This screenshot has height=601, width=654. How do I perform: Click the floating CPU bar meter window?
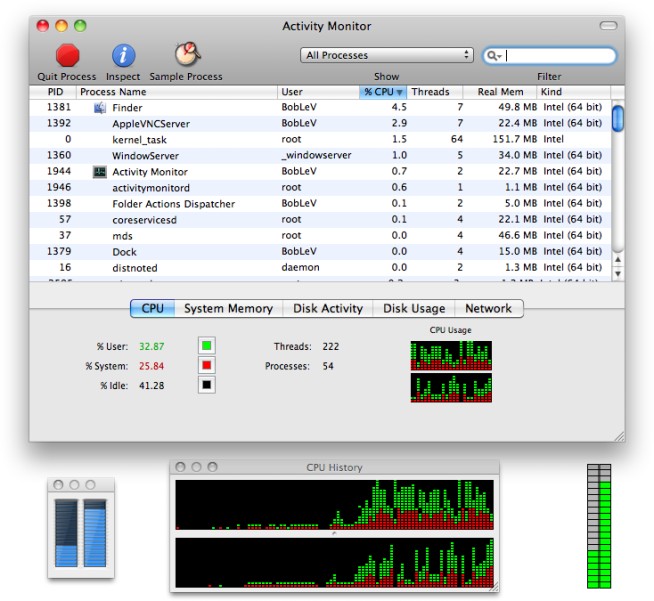(x=81, y=527)
